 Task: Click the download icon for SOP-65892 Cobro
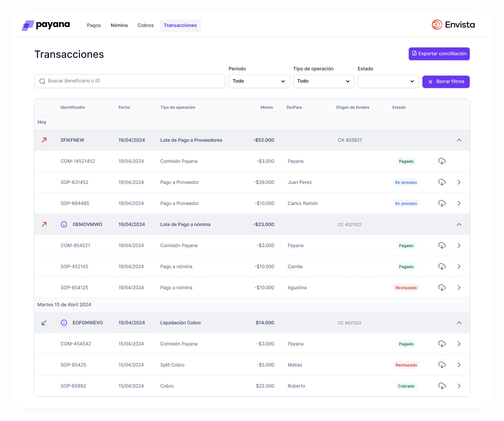coord(442,386)
